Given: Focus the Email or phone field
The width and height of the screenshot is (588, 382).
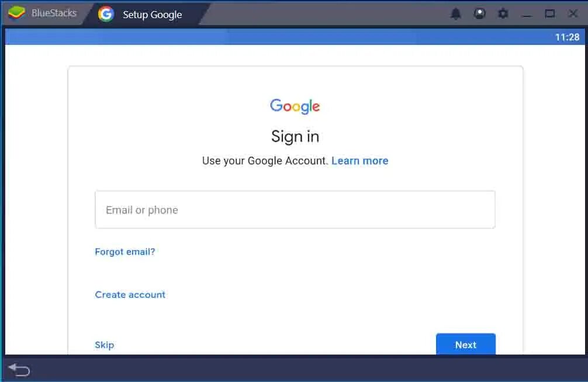Looking at the screenshot, I should (x=295, y=210).
